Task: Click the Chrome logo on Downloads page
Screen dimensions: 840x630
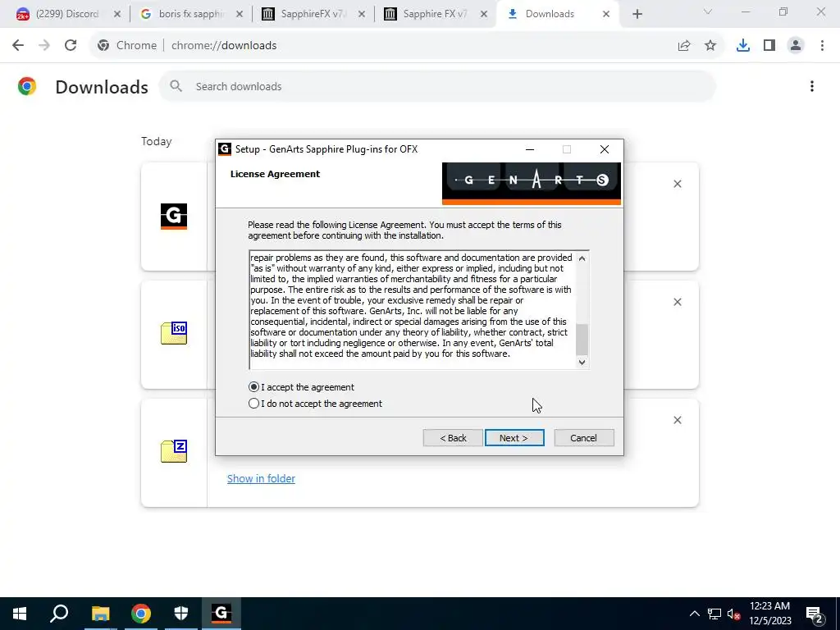Action: (27, 86)
